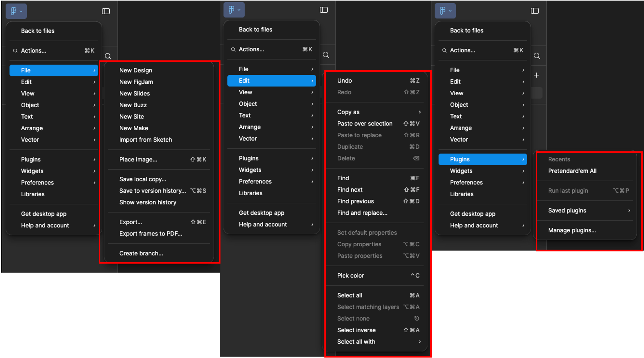Screen dimensions: 644x358
Task: Open Manage plugins… entry
Action: click(x=572, y=230)
